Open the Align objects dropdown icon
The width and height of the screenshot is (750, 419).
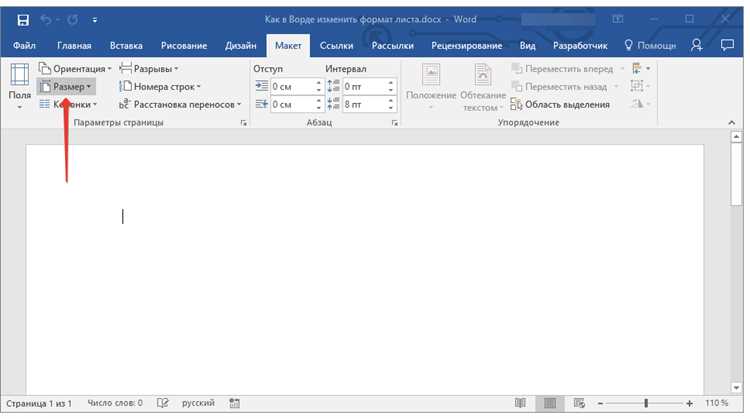pos(641,69)
